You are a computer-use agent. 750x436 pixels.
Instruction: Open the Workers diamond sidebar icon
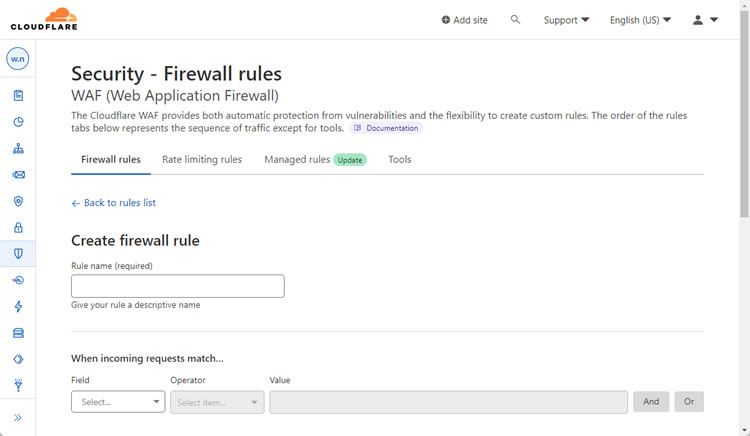18,359
